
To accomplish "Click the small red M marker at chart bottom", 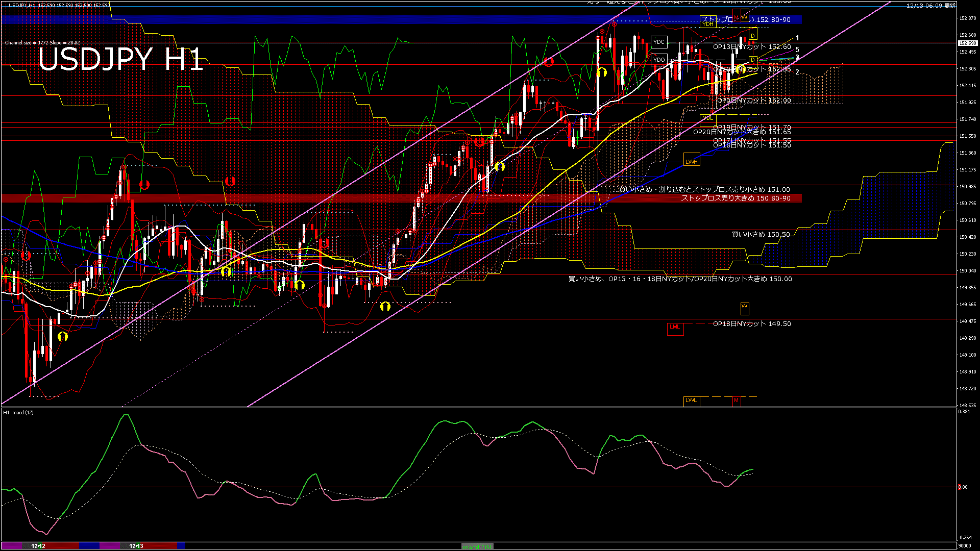I will (x=736, y=400).
